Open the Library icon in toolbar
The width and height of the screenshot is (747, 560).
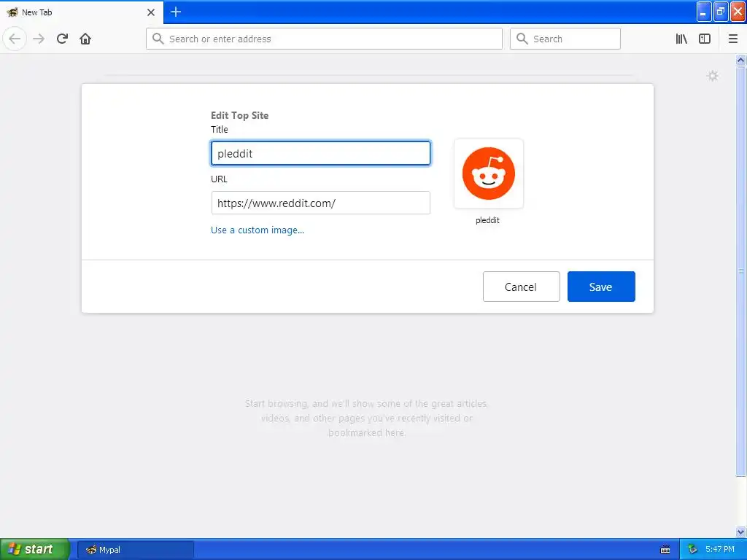(x=681, y=39)
